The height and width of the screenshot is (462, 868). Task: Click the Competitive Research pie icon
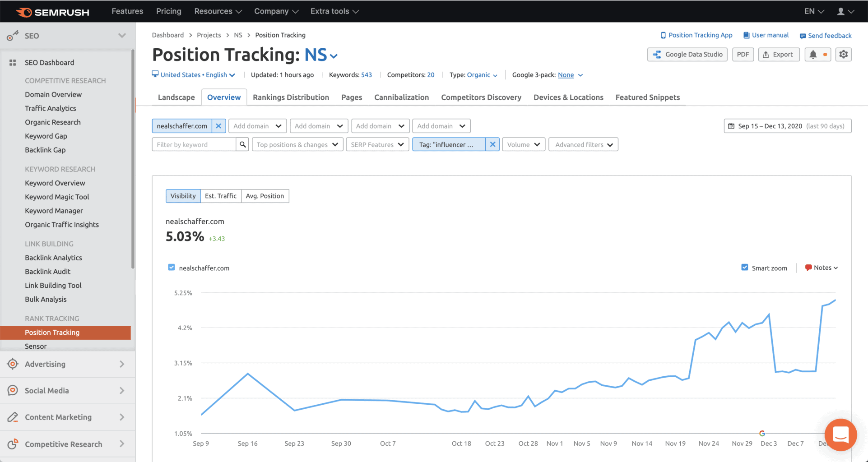pyautogui.click(x=13, y=444)
